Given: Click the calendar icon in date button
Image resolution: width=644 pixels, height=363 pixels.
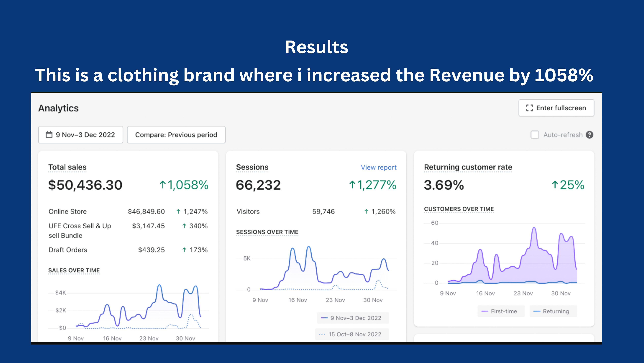Looking at the screenshot, I should [x=49, y=135].
